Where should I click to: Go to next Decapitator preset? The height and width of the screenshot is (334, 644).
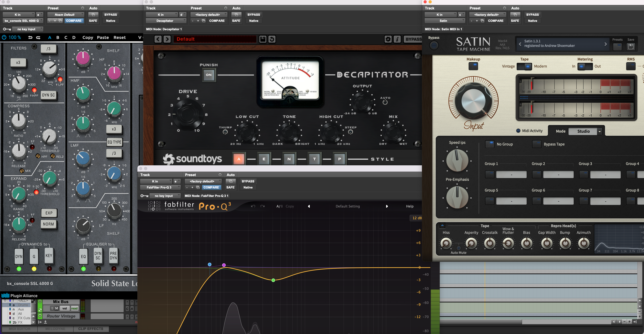click(x=167, y=39)
